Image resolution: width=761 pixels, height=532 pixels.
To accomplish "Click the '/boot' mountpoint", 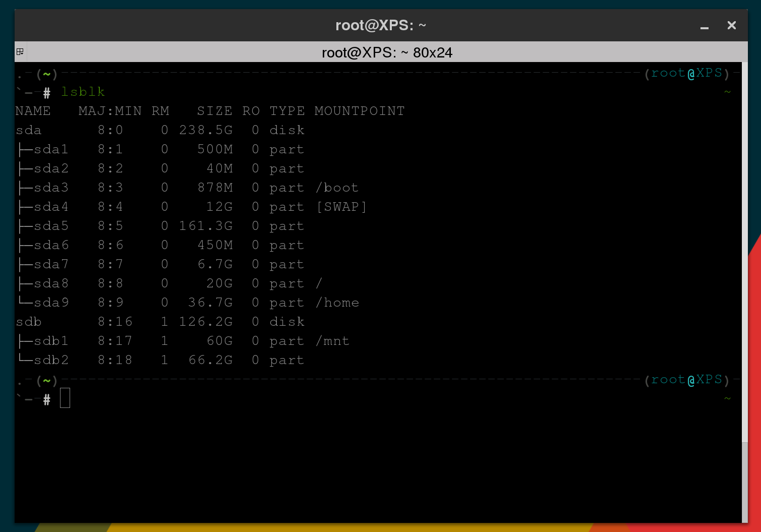I will pos(337,188).
